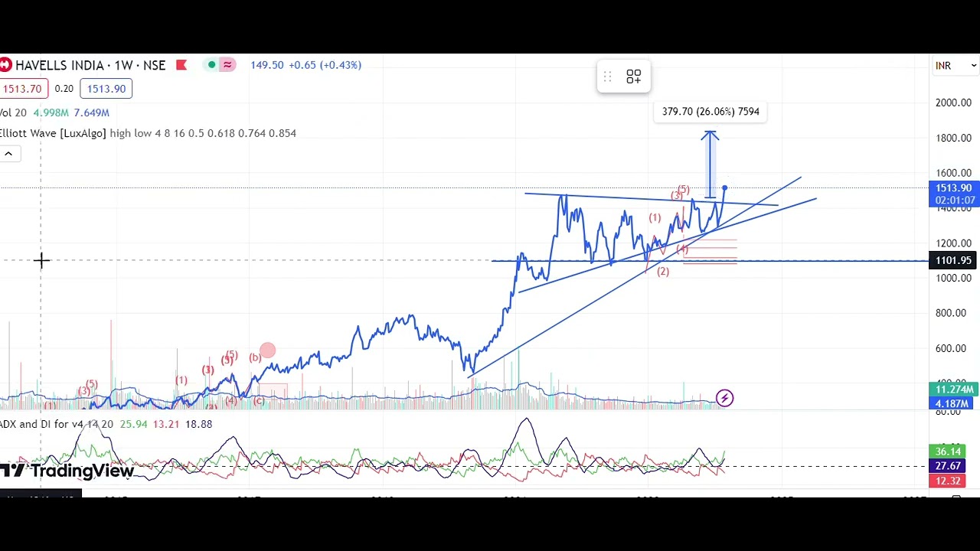This screenshot has height=551, width=980.
Task: Click the 1513.70 sell price button
Action: (x=23, y=89)
